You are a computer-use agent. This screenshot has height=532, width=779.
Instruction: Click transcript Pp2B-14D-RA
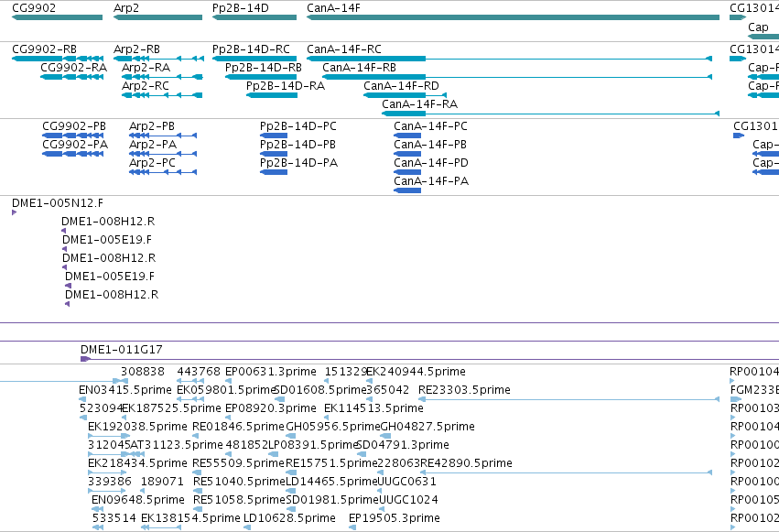272,95
